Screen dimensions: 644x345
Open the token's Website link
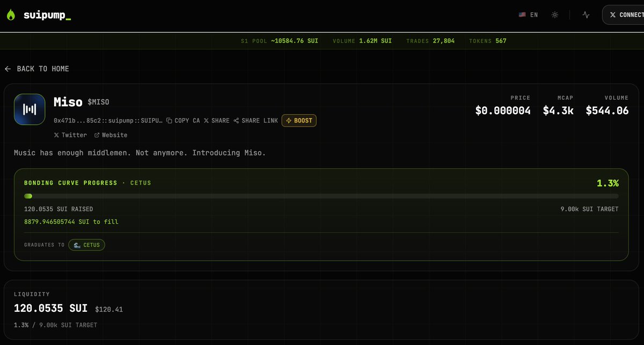111,135
